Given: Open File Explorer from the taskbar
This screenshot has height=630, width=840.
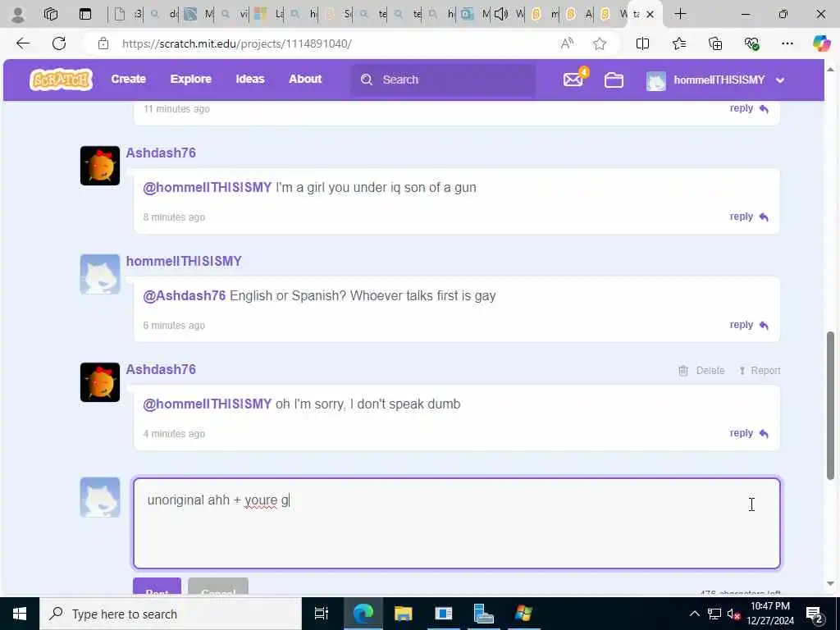Looking at the screenshot, I should (x=403, y=614).
